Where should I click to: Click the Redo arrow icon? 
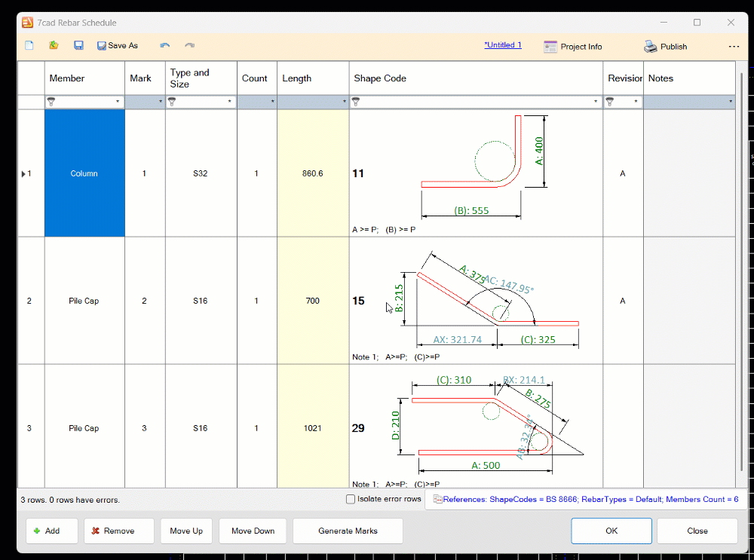pos(189,45)
